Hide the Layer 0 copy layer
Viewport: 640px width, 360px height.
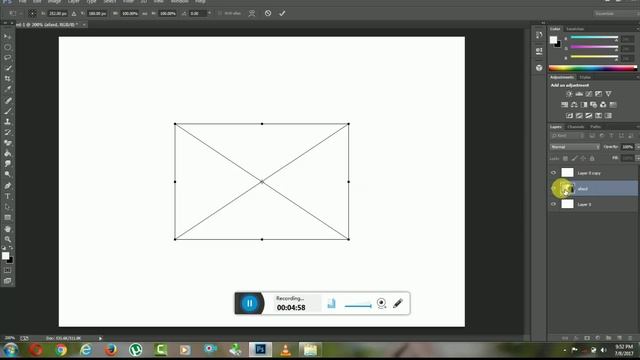click(553, 173)
